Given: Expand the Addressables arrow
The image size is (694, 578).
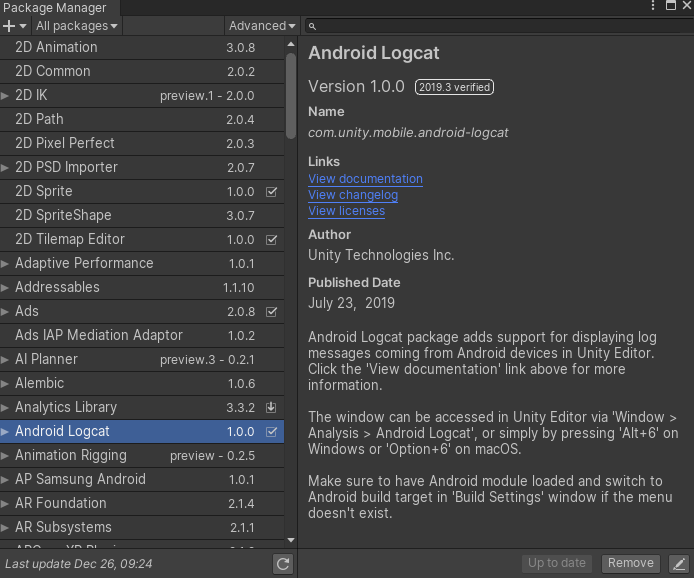Looking at the screenshot, I should 5,288.
